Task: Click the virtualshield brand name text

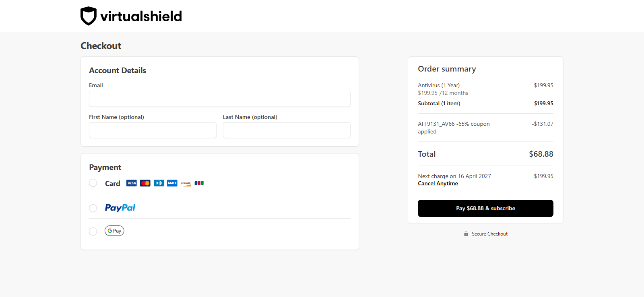Action: tap(141, 16)
